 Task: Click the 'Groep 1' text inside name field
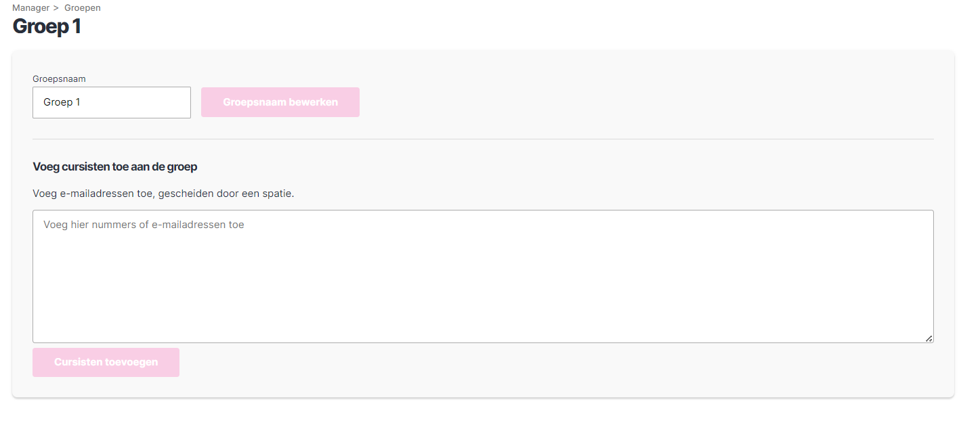tap(62, 102)
